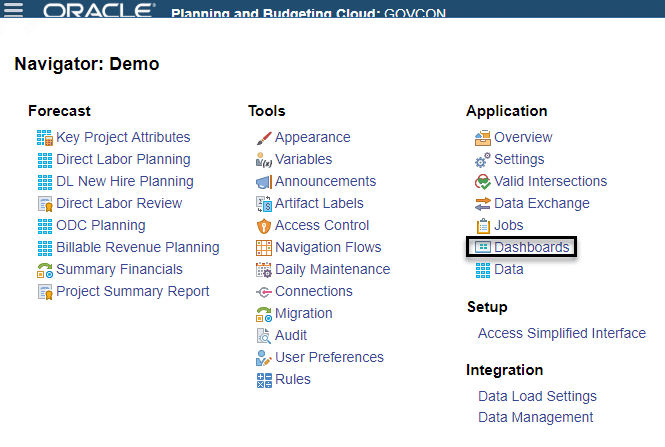
Task: Open Direct Labor Review link
Action: (x=119, y=203)
